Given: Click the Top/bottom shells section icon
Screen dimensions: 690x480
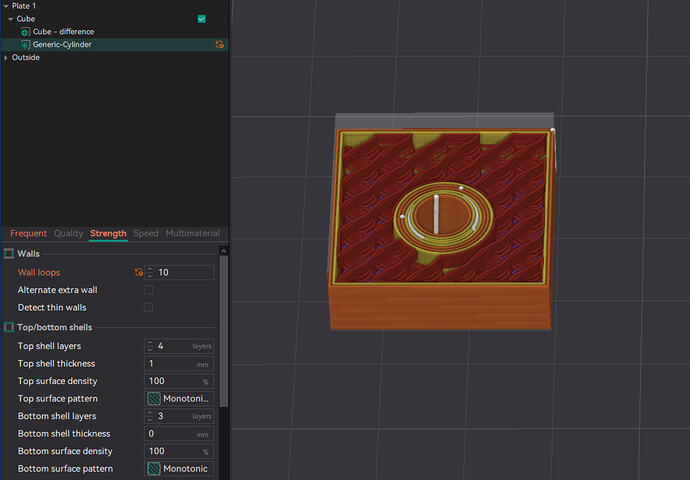Looking at the screenshot, I should tap(9, 327).
